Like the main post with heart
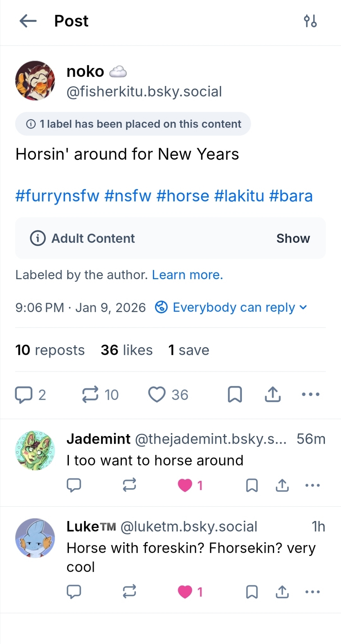 [x=157, y=394]
